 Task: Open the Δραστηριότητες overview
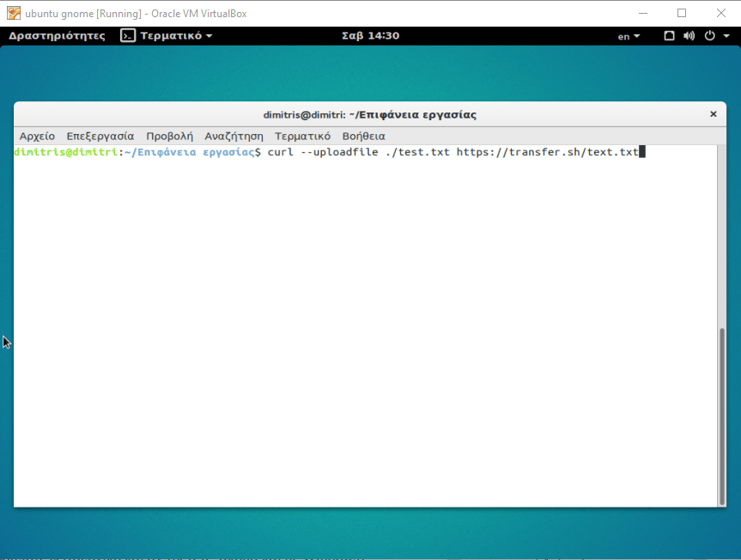[57, 36]
